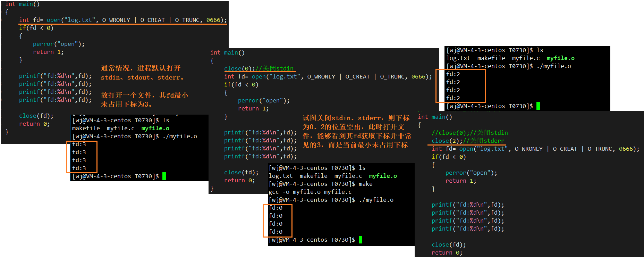Click green "myfile.o" in the fd:2 terminal listing
The width and height of the screenshot is (644, 257).
click(561, 58)
